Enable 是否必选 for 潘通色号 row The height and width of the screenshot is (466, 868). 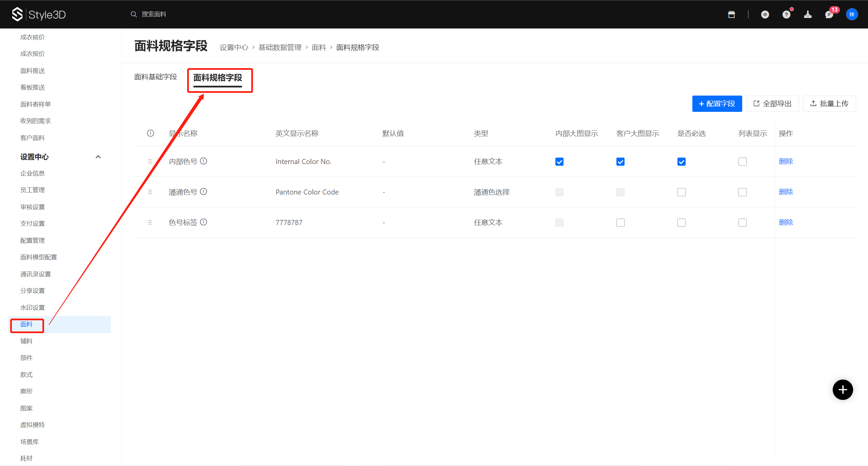pos(682,192)
